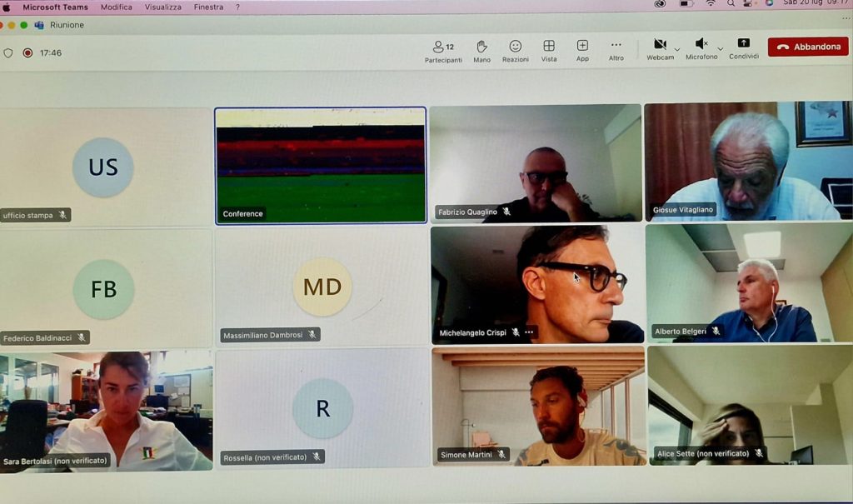Expand the Microfono options dropdown arrow
Viewport: 853px width, 504px height.
[721, 49]
